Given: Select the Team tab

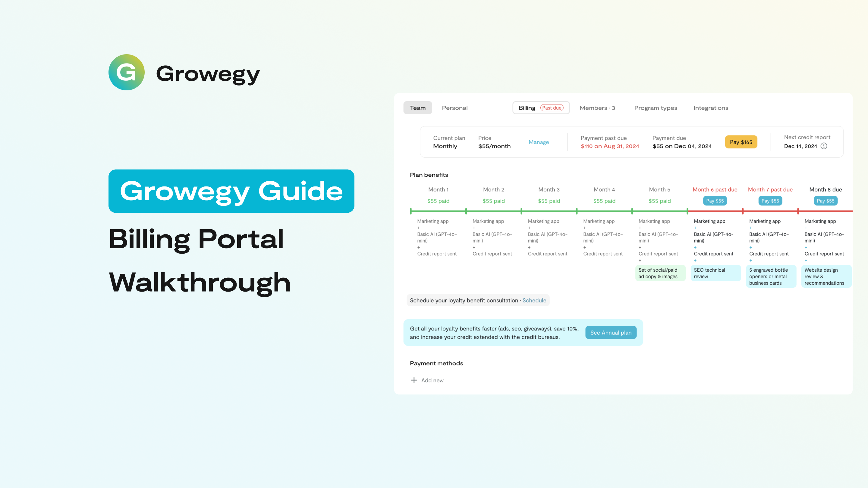Looking at the screenshot, I should click(417, 107).
